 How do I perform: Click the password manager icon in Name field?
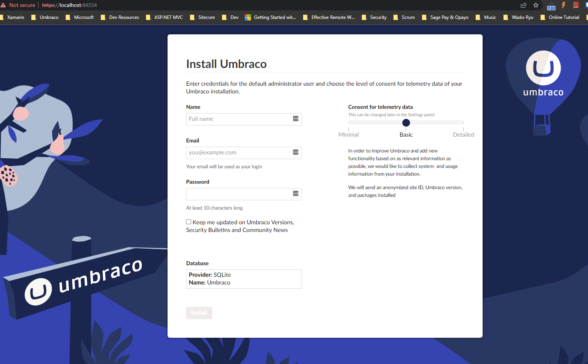click(296, 119)
